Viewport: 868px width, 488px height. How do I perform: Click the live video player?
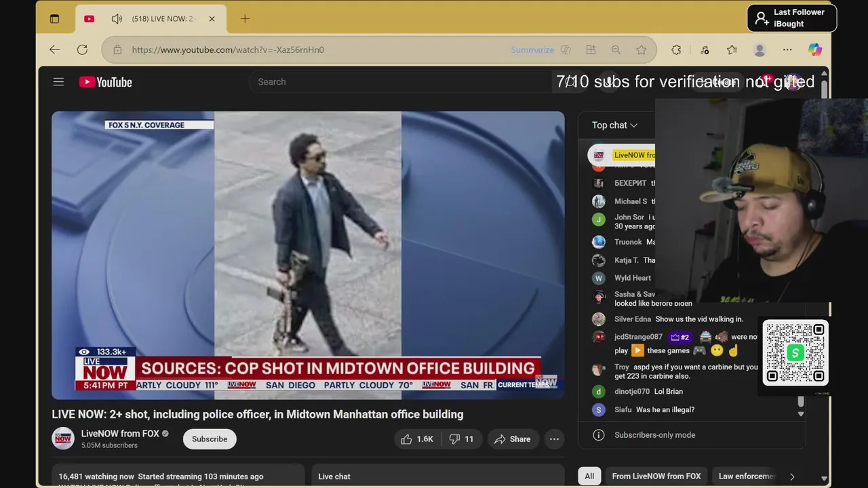pyautogui.click(x=308, y=256)
